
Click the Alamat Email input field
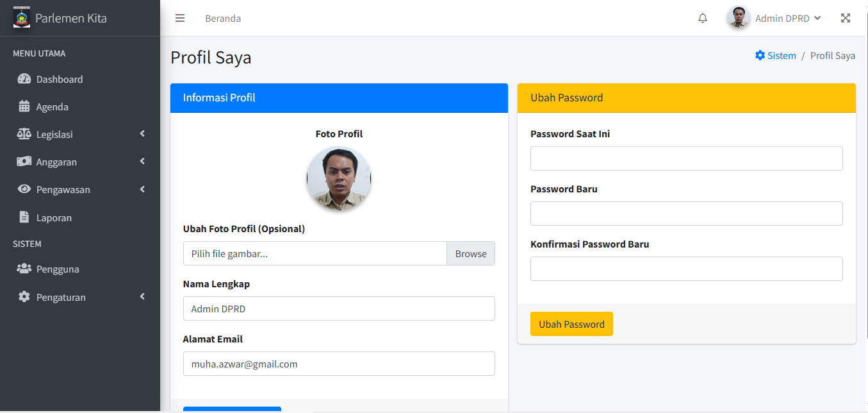click(x=339, y=364)
